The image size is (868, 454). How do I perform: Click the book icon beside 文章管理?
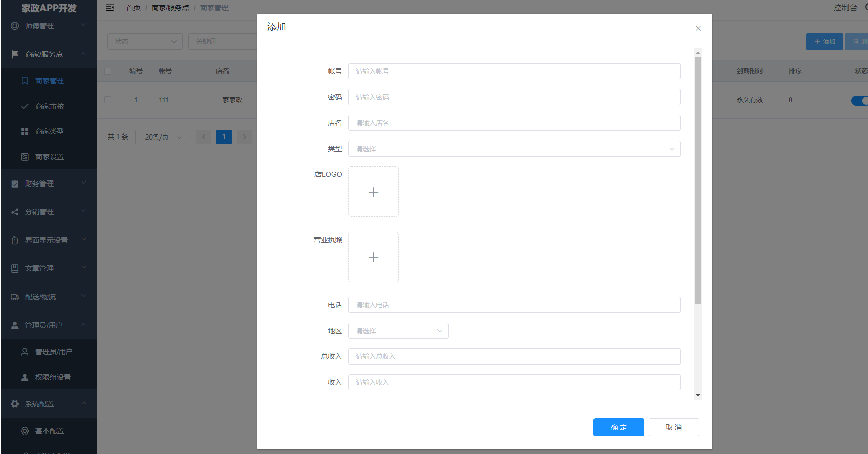point(15,268)
